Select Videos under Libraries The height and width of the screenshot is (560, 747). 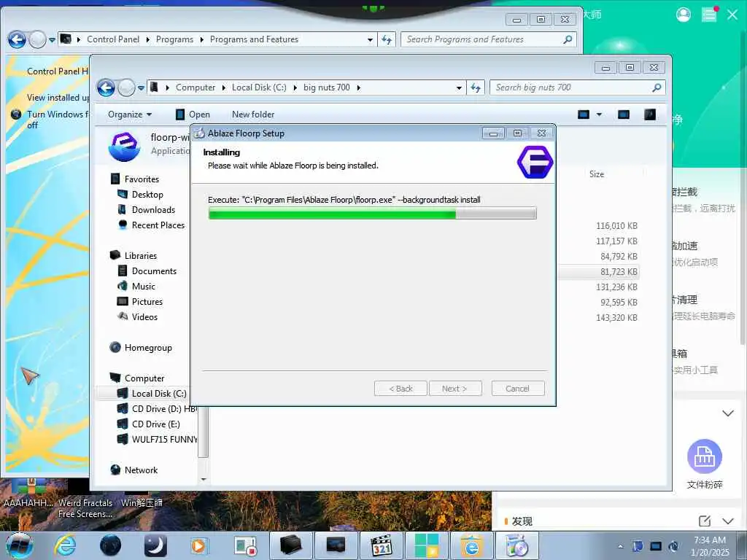point(144,316)
